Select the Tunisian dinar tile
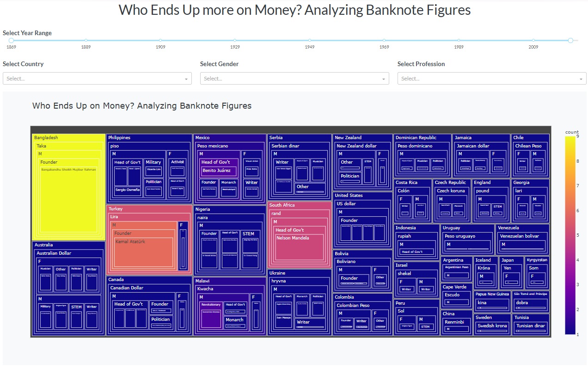Screen dimensions: 588x386 (x=531, y=326)
